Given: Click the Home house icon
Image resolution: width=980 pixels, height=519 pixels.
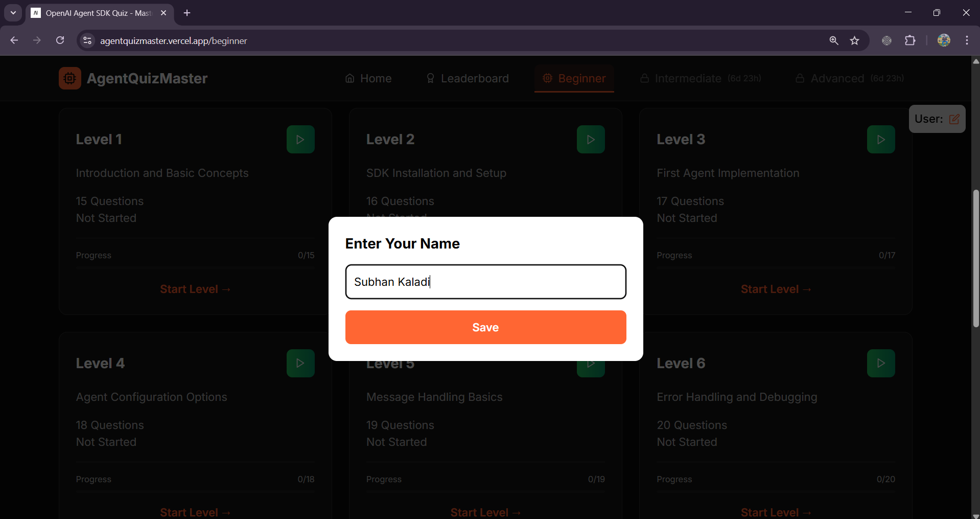Looking at the screenshot, I should (x=350, y=78).
